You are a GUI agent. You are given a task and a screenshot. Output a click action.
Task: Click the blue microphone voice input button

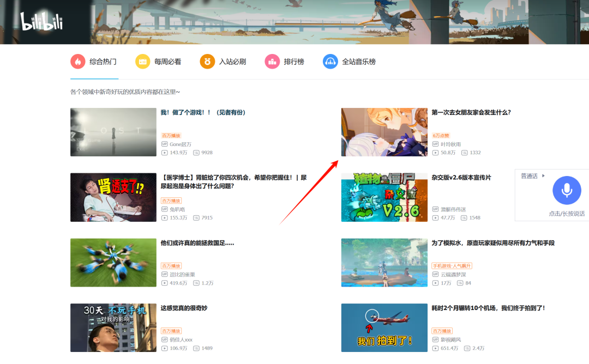click(x=567, y=190)
